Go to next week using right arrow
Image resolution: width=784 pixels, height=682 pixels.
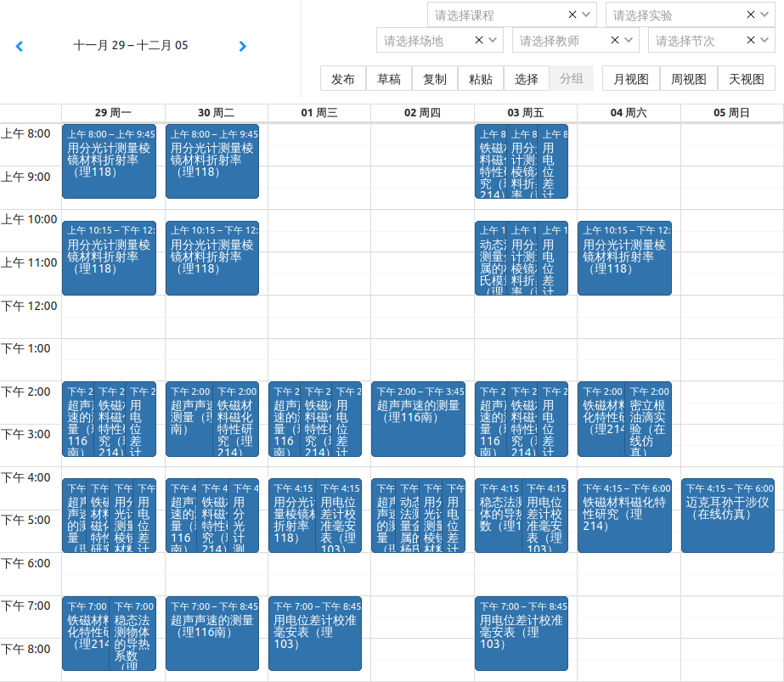coord(243,46)
